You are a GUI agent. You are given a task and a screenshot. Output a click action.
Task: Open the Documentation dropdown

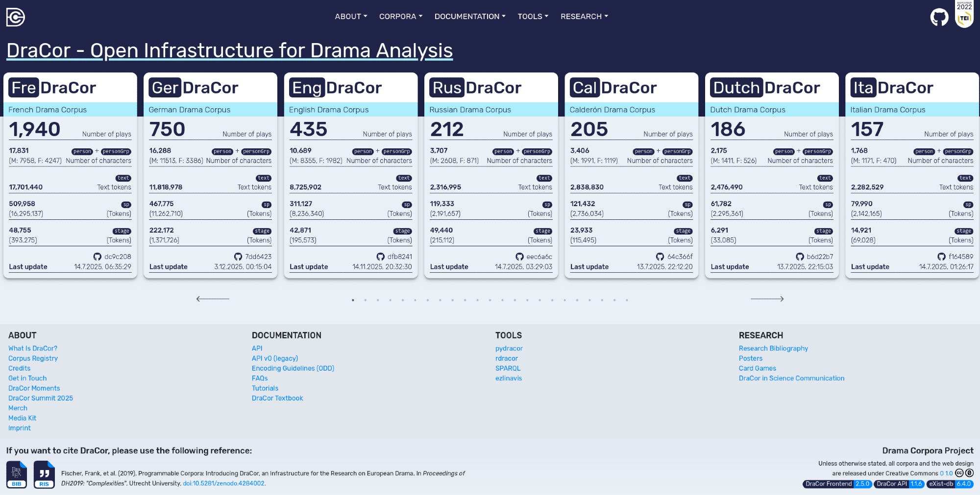pos(469,17)
